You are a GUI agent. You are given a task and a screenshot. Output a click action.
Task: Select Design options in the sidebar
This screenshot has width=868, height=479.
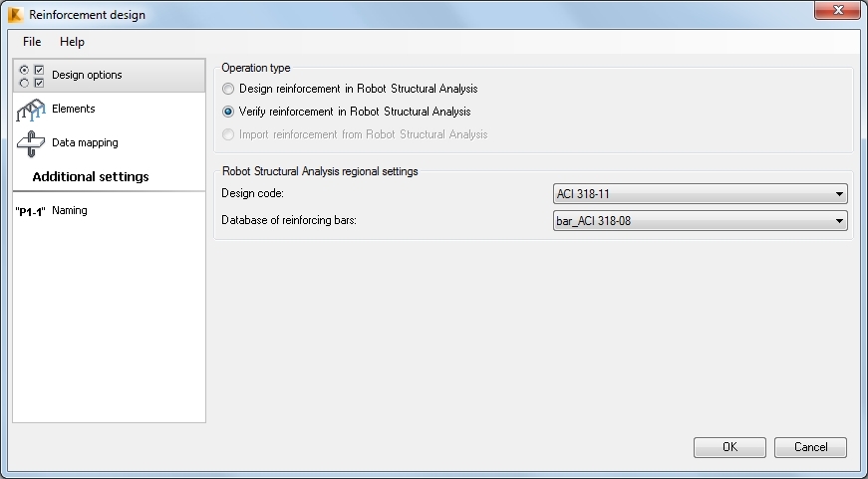[109, 76]
